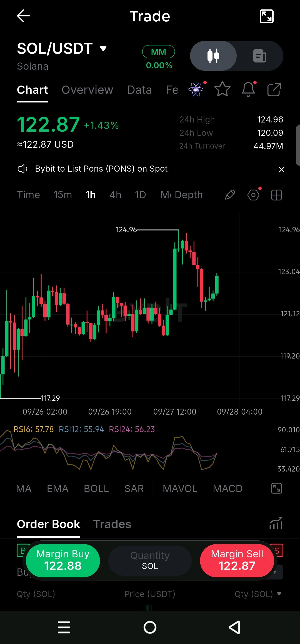
Task: Tap Margin Buy at 122.88
Action: pos(63,560)
